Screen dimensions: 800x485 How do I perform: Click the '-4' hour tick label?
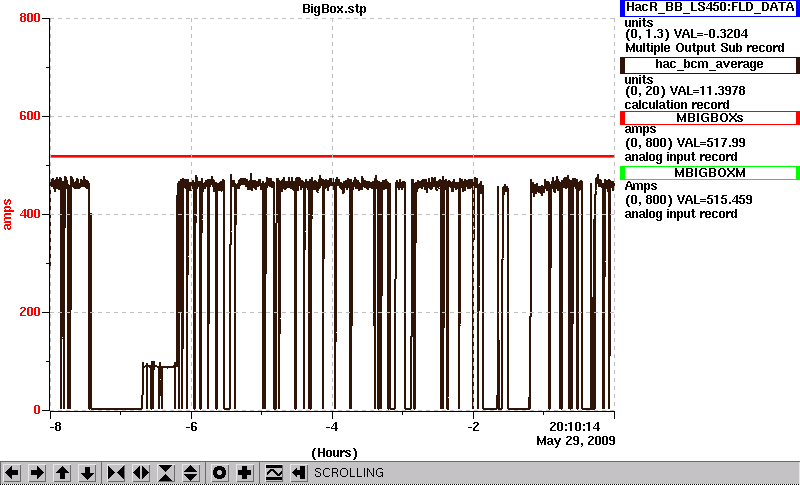(x=332, y=426)
